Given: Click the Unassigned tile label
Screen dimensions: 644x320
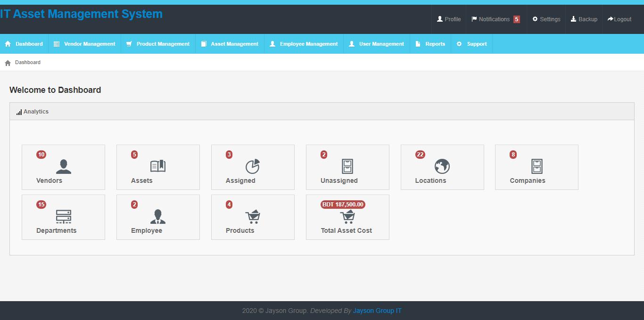Looking at the screenshot, I should [x=339, y=181].
